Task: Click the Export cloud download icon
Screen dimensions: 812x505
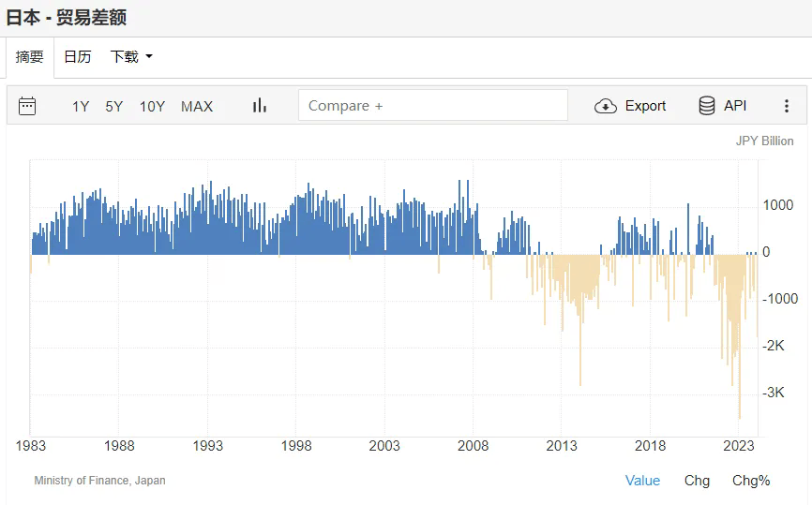Action: pos(606,106)
